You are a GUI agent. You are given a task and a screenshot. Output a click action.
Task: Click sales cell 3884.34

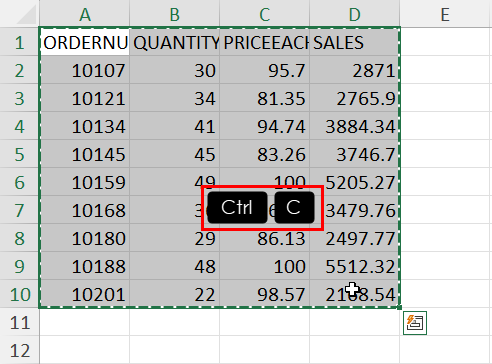point(355,126)
